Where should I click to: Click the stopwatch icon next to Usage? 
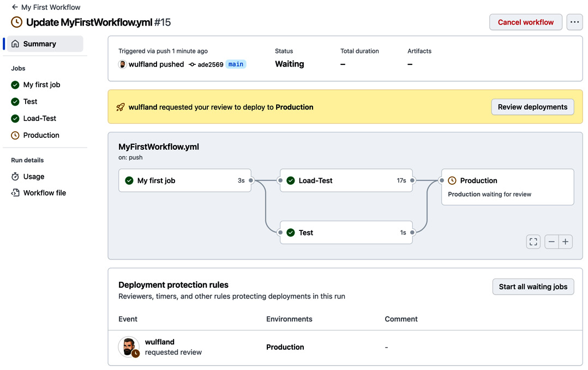15,177
